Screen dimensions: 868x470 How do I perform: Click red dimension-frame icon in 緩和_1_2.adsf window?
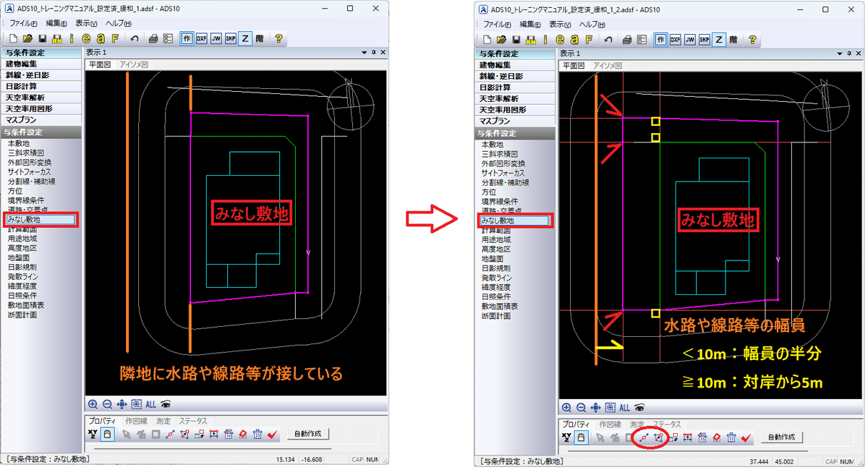tap(687, 437)
